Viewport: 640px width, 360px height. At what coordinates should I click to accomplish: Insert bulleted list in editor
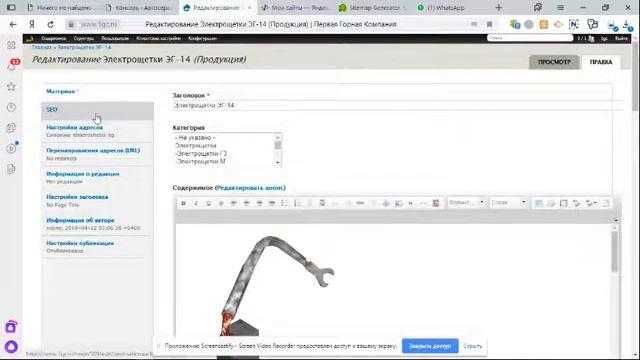(x=284, y=203)
